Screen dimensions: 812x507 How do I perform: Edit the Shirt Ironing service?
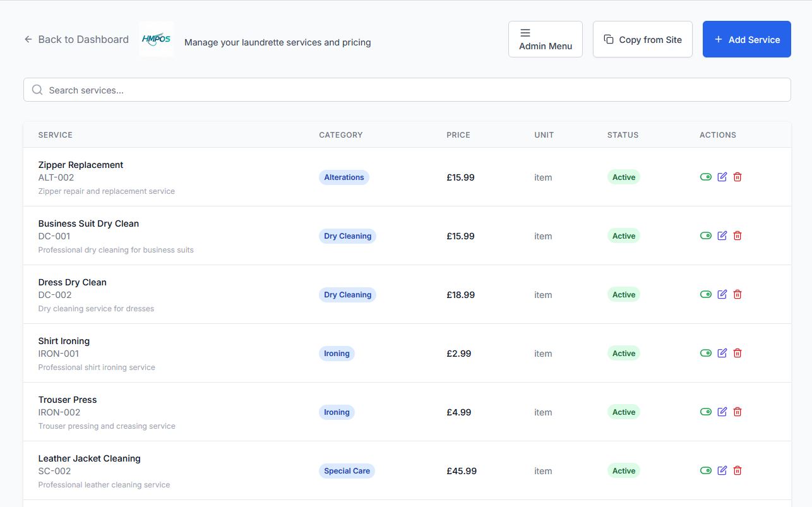722,353
